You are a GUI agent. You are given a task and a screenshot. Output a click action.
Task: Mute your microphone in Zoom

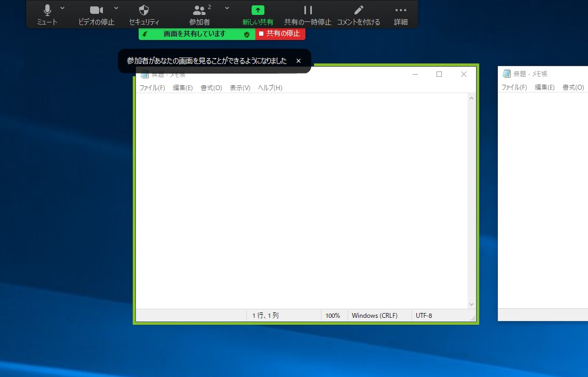click(x=47, y=14)
